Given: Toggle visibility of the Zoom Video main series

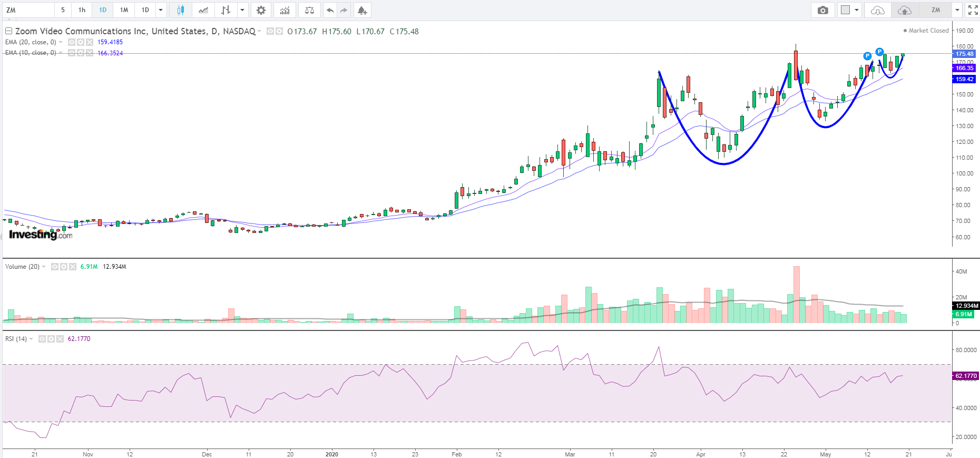Looking at the screenshot, I should (x=270, y=31).
